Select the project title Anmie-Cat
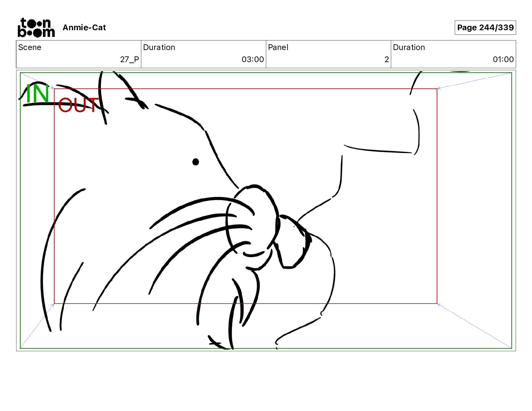The image size is (532, 411). click(x=84, y=28)
